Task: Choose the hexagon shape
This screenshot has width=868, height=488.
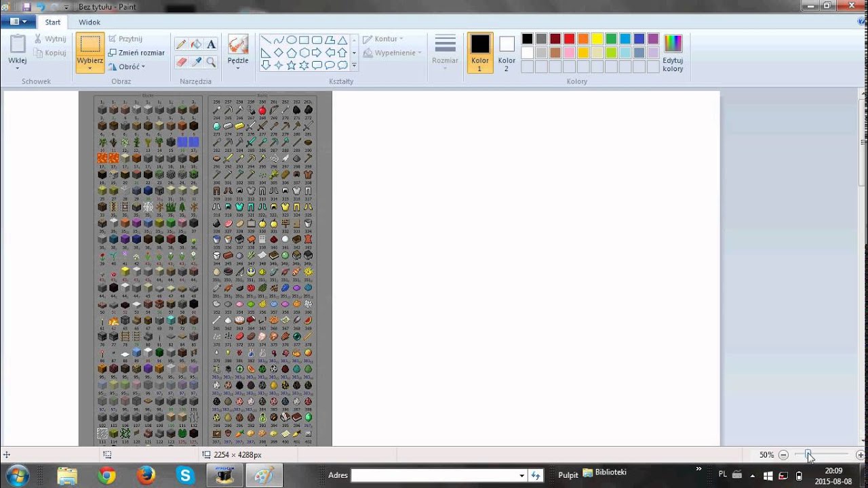Action: [x=304, y=53]
